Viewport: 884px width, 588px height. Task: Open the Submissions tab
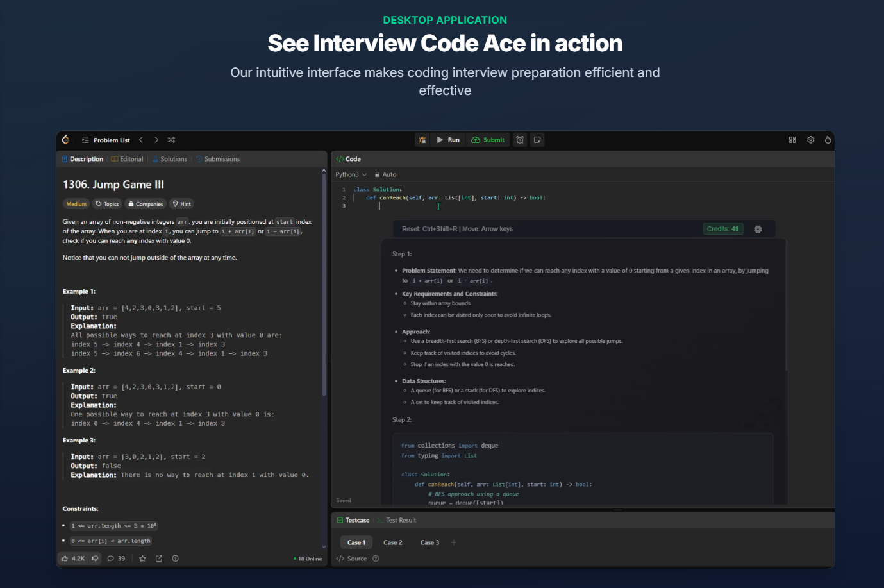click(x=217, y=159)
